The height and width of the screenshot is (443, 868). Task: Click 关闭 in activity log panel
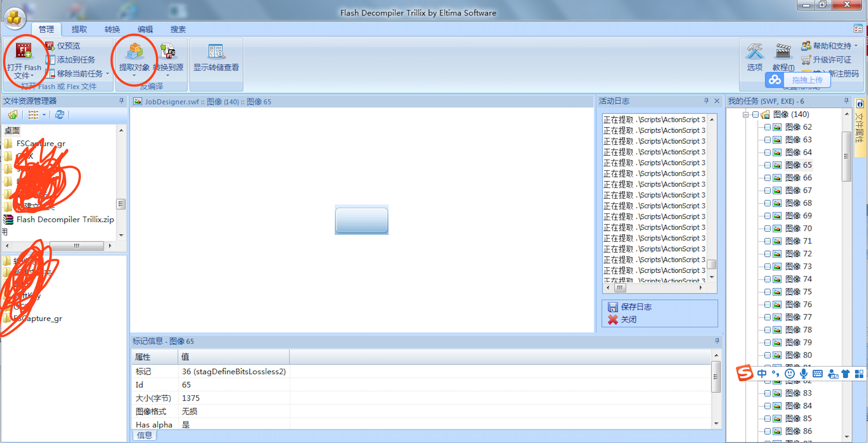pyautogui.click(x=628, y=319)
